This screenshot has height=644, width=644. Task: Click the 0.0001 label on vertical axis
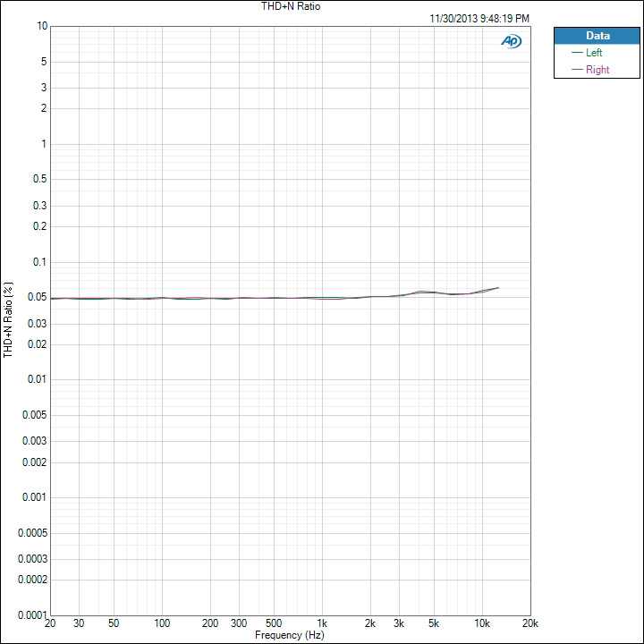pos(31,614)
